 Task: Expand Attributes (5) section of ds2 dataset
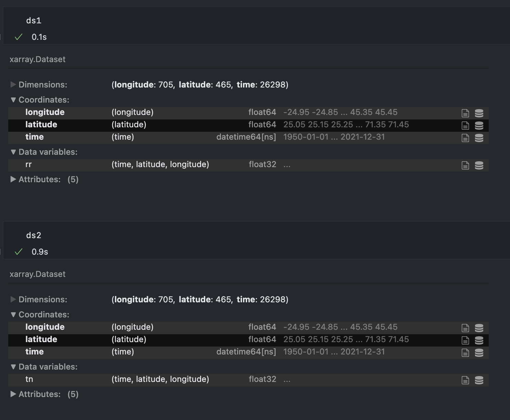click(x=44, y=394)
